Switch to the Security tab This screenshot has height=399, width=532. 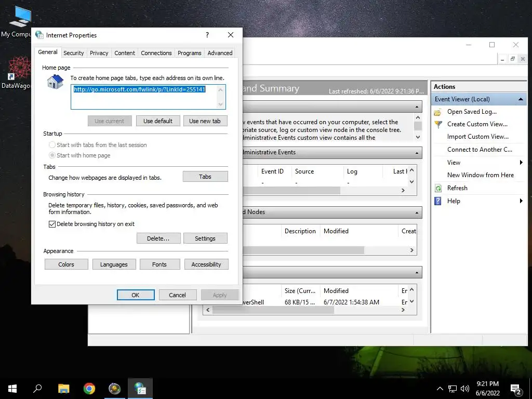[x=74, y=53]
